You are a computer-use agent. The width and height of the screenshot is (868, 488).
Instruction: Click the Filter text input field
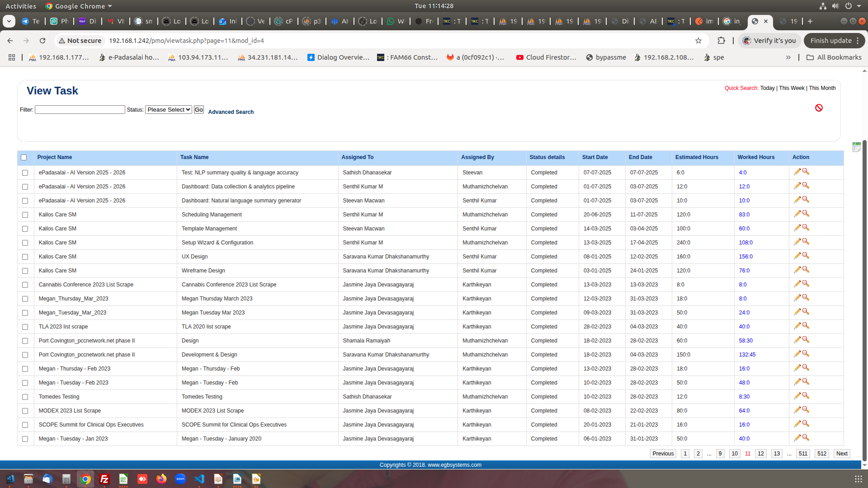coord(80,110)
